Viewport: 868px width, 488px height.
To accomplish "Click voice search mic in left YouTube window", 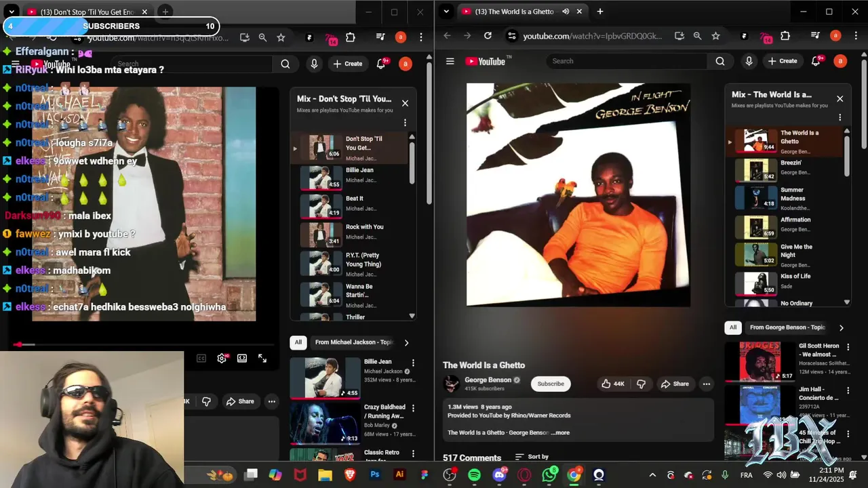I will point(313,64).
